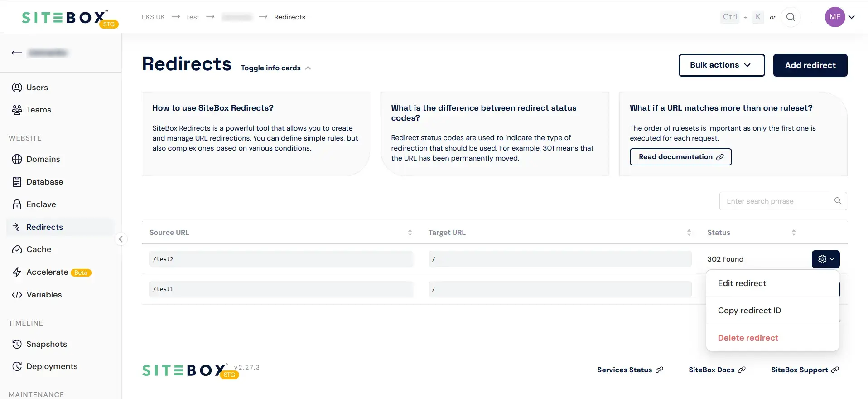The width and height of the screenshot is (868, 399).
Task: Click the Redirects breadcrumb
Action: pyautogui.click(x=289, y=17)
